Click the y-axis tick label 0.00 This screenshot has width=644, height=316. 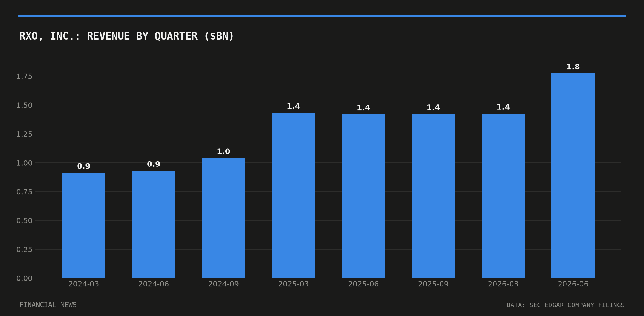point(24,279)
